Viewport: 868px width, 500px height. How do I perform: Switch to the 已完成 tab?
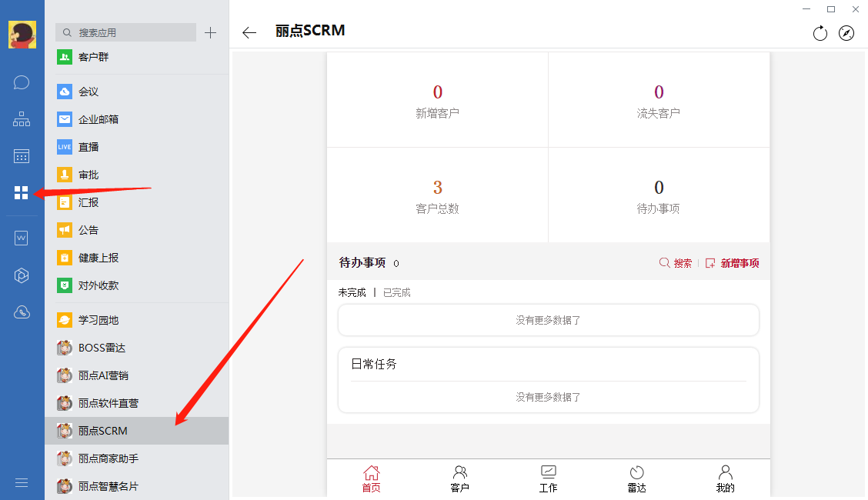[397, 292]
